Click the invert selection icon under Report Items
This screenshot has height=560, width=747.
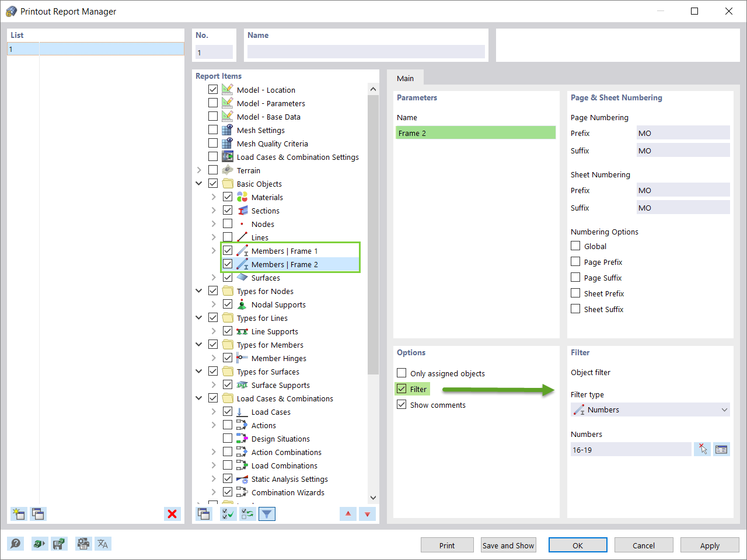pyautogui.click(x=247, y=514)
